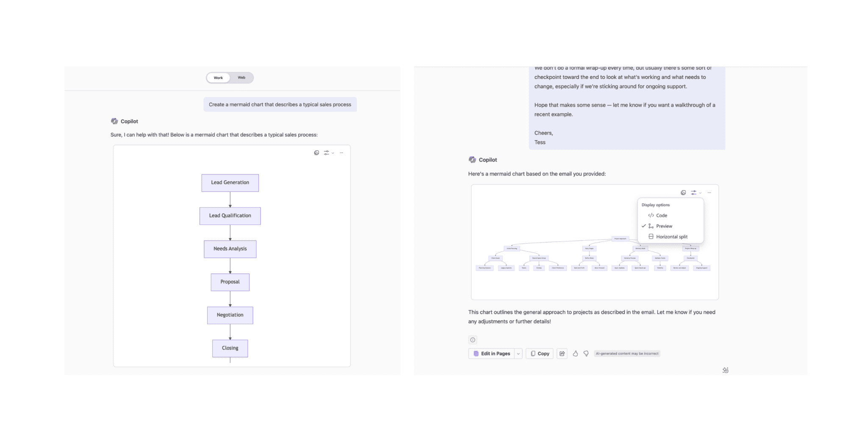
Task: Choose Code from the Display options menu
Action: coord(661,216)
